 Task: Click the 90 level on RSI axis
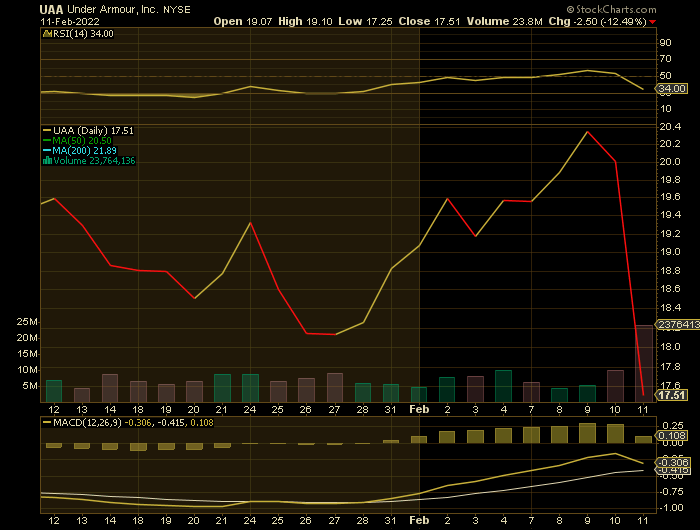coord(665,43)
